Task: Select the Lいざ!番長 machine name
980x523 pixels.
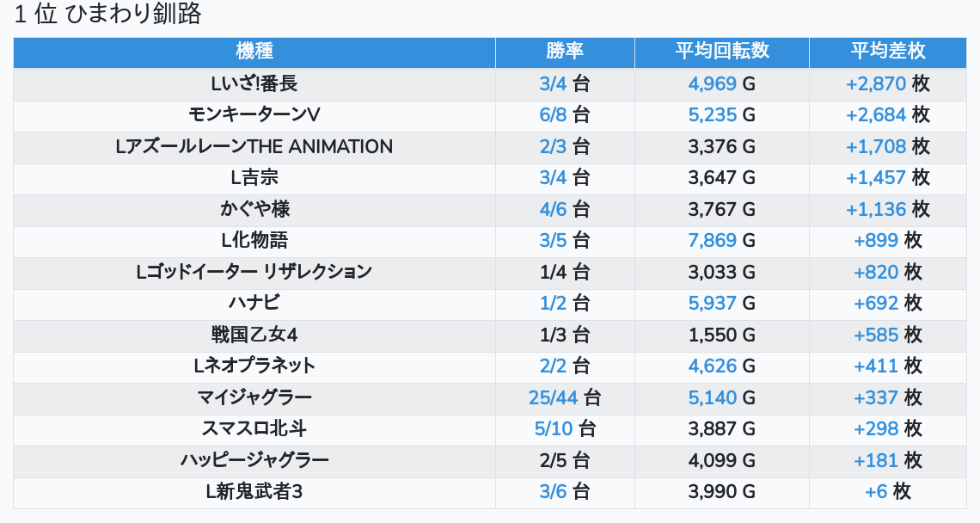Action: pyautogui.click(x=254, y=83)
